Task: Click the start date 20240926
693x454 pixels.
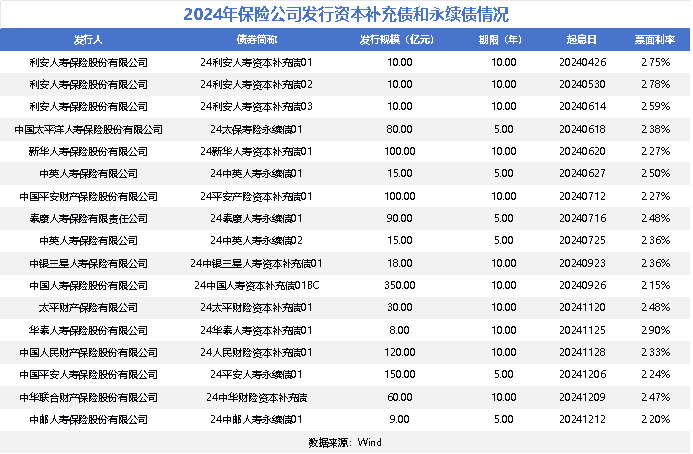Action: tap(583, 286)
